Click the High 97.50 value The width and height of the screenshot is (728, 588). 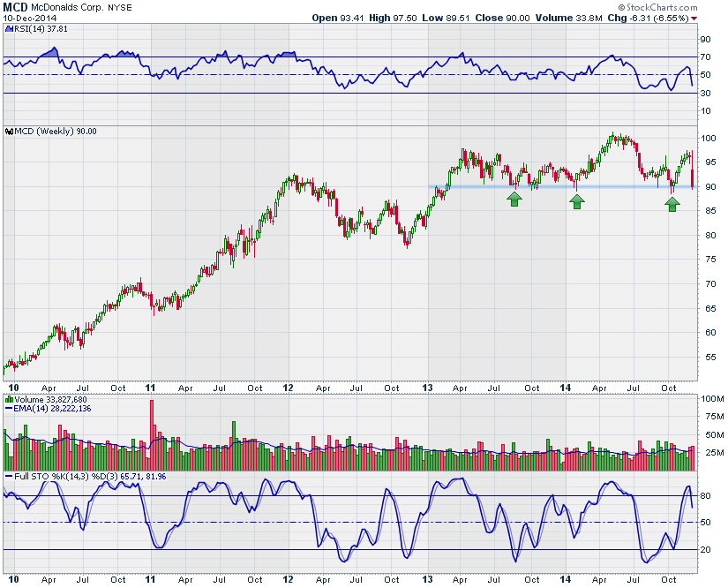[x=393, y=19]
